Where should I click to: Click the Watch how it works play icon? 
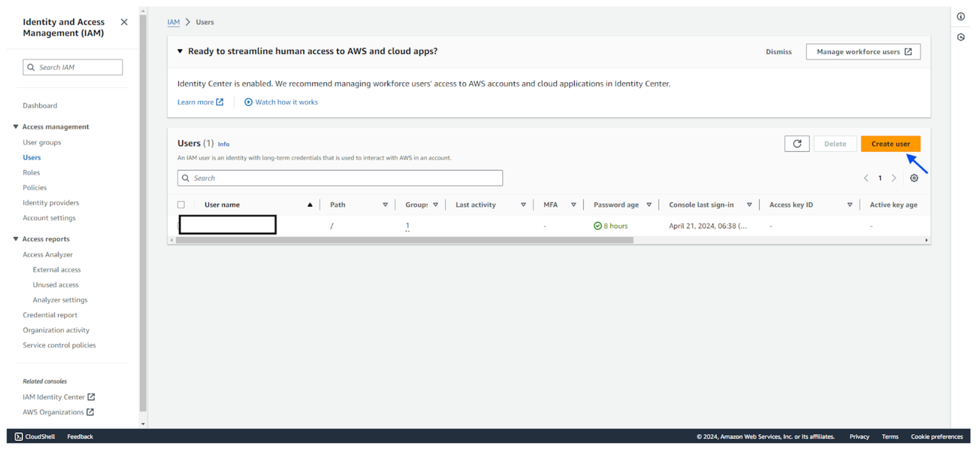click(x=248, y=102)
